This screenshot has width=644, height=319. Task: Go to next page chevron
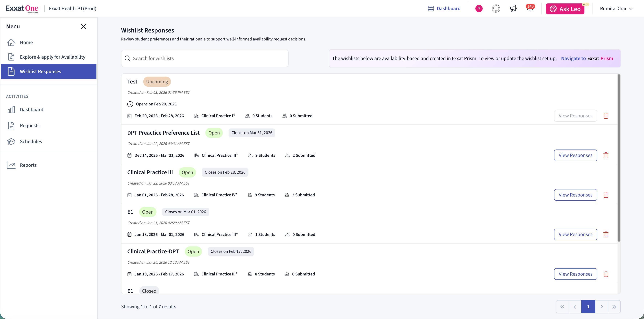click(x=602, y=307)
